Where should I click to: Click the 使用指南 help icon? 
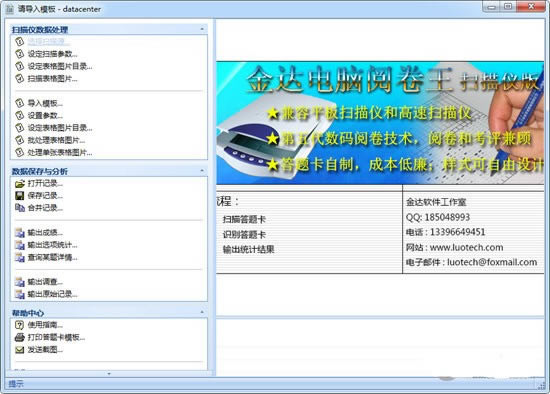[x=20, y=325]
